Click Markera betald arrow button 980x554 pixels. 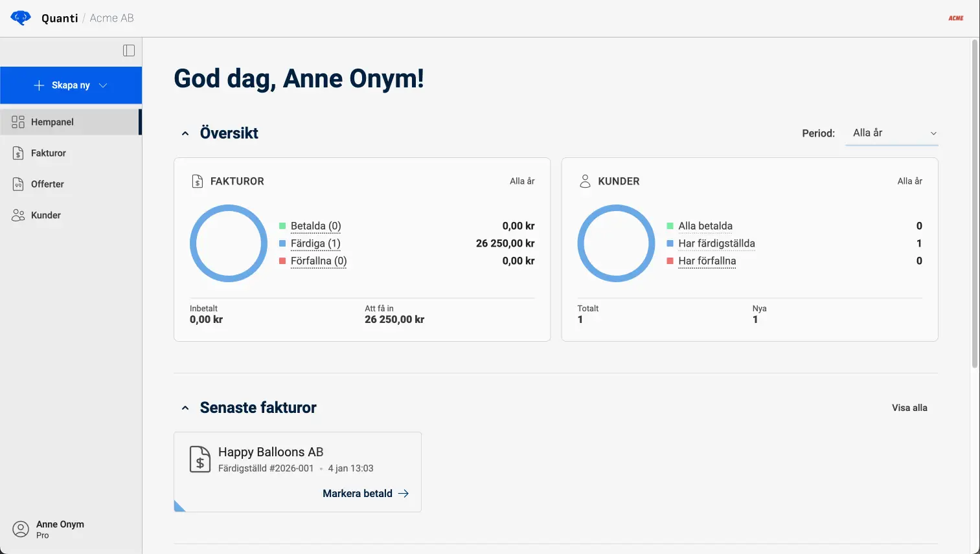pos(365,493)
